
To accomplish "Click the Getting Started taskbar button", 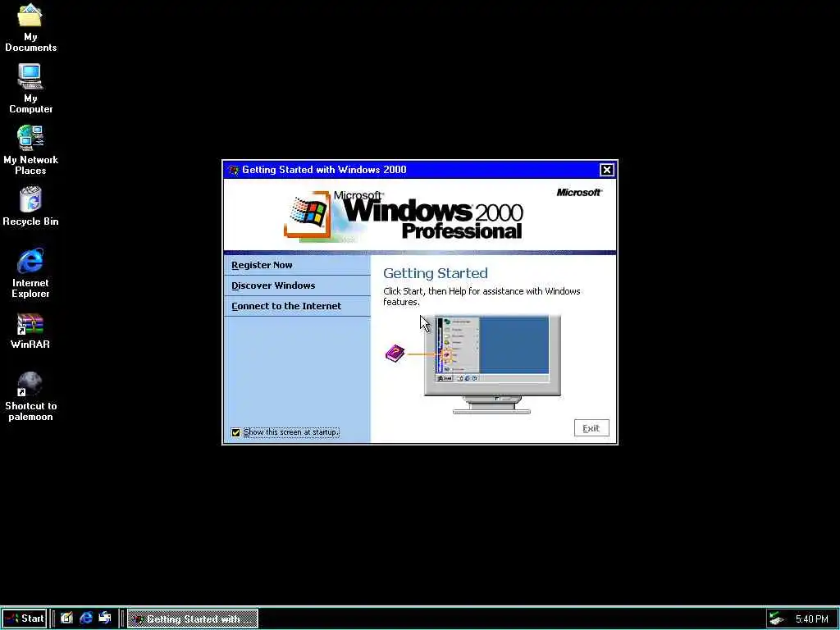I will click(x=193, y=619).
